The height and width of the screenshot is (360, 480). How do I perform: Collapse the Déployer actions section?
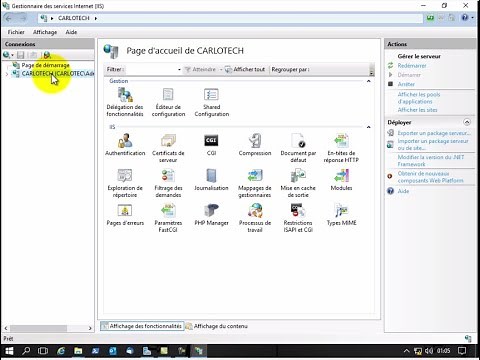coord(467,122)
